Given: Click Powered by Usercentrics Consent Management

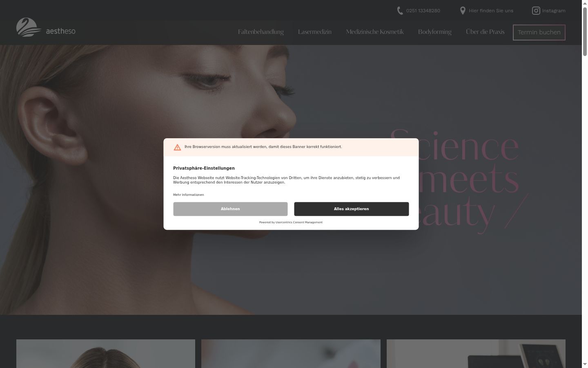Looking at the screenshot, I should (291, 222).
